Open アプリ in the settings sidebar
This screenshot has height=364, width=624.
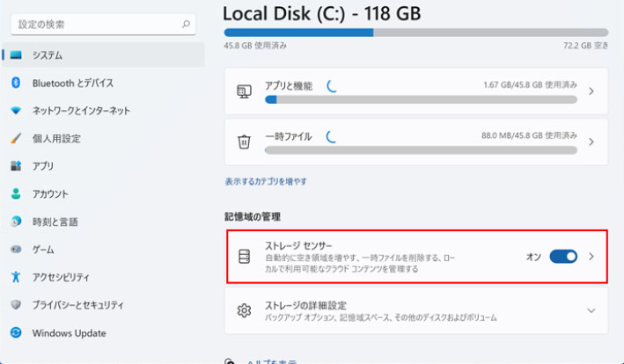pyautogui.click(x=43, y=166)
